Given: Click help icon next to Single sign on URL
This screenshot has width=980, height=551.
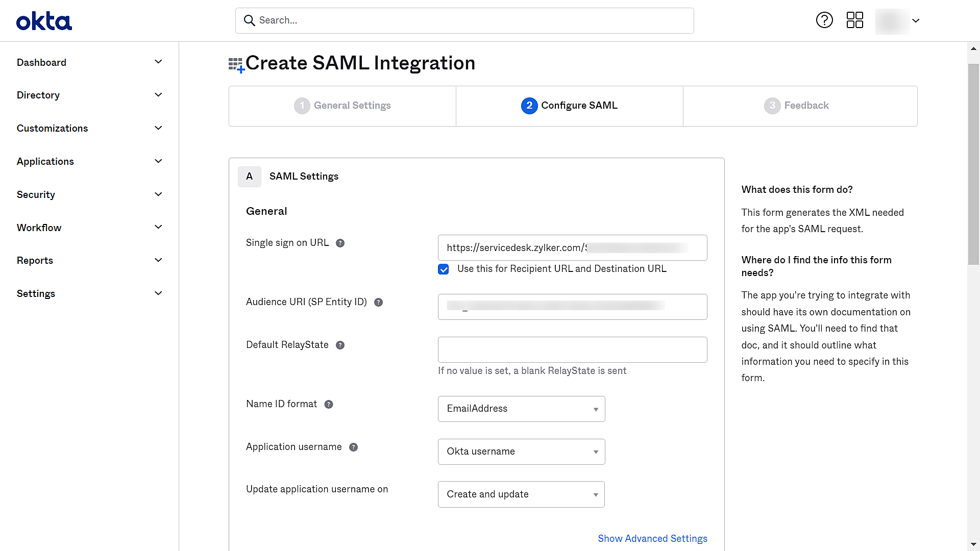Looking at the screenshot, I should point(340,243).
